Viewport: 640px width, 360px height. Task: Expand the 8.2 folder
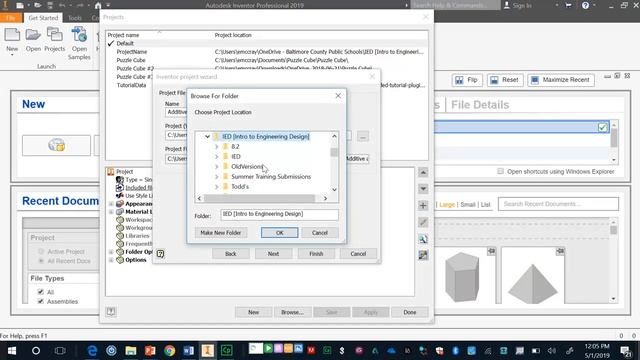coord(217,147)
